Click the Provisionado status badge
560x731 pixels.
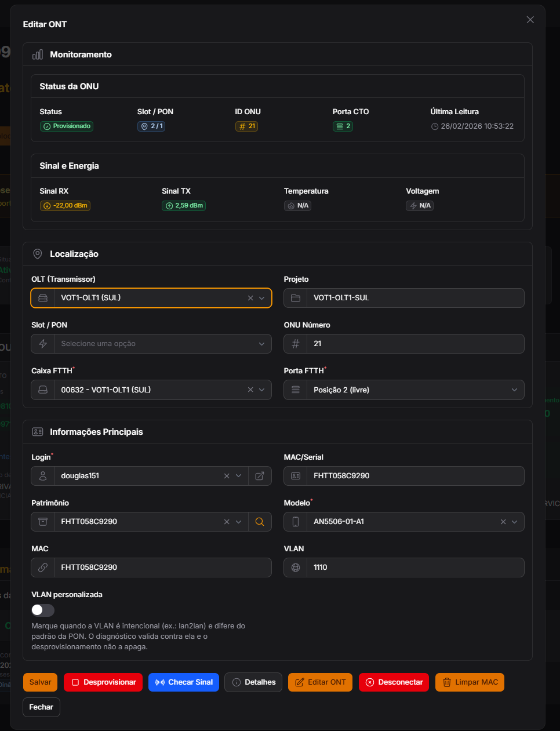[x=67, y=126]
